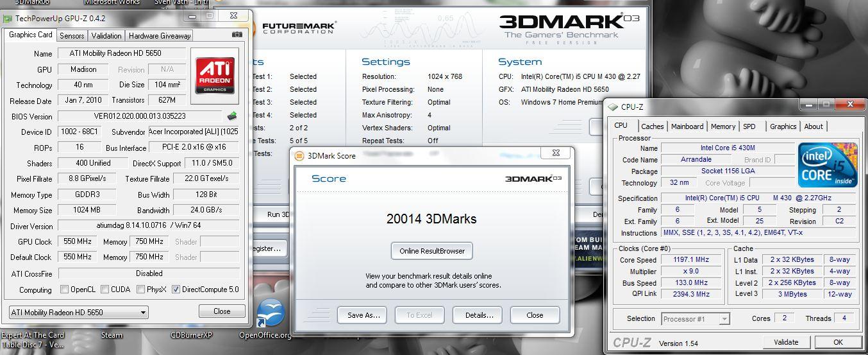Open the SPD tab in CPU-Z
This screenshot has width=868, height=355.
pyautogui.click(x=749, y=126)
